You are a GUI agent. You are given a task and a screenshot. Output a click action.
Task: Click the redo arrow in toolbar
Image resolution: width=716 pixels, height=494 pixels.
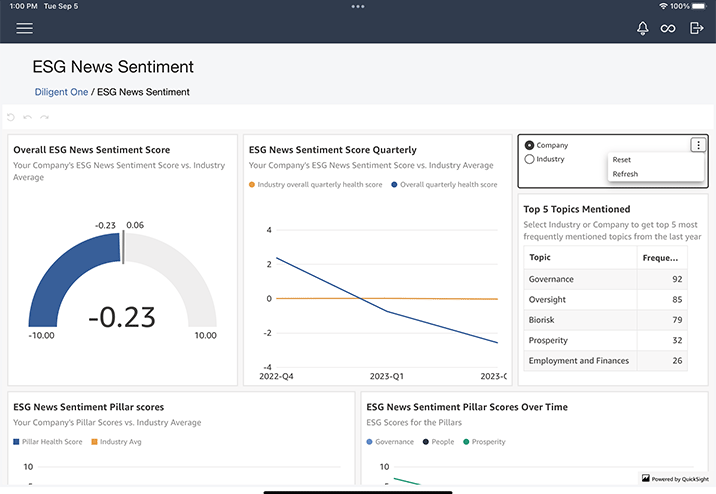(x=43, y=117)
